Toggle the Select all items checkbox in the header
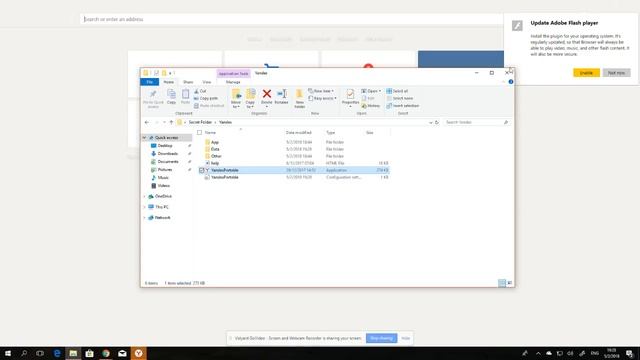 [x=200, y=133]
